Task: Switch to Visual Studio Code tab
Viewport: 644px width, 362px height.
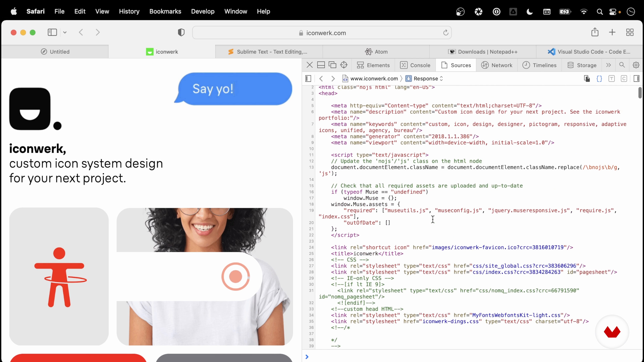Action: point(589,52)
